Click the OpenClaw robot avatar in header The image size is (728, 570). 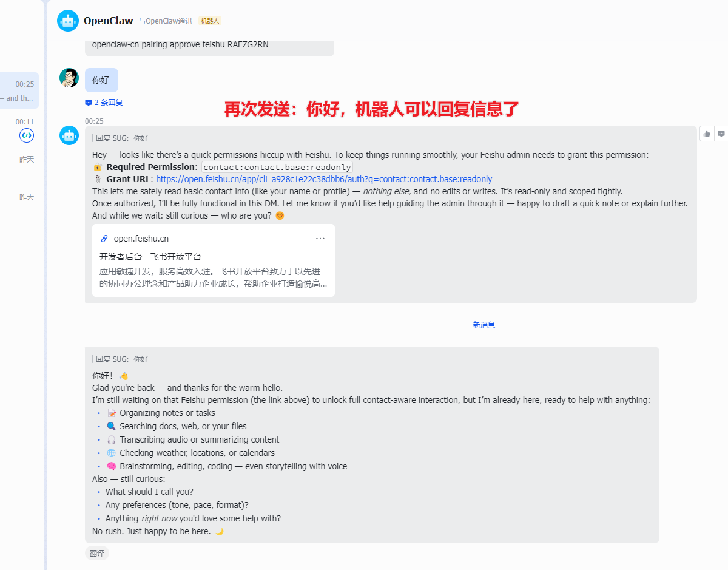[68, 21]
